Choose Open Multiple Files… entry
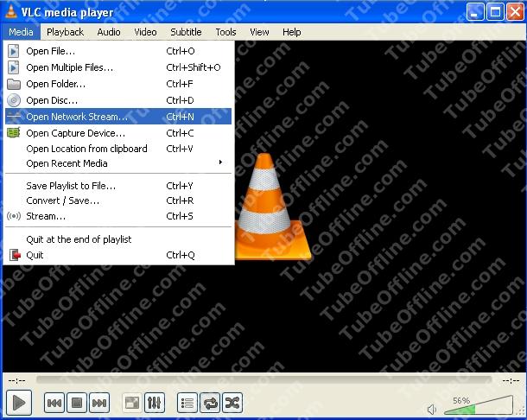Viewport: 527px width, 420px height. (x=118, y=67)
